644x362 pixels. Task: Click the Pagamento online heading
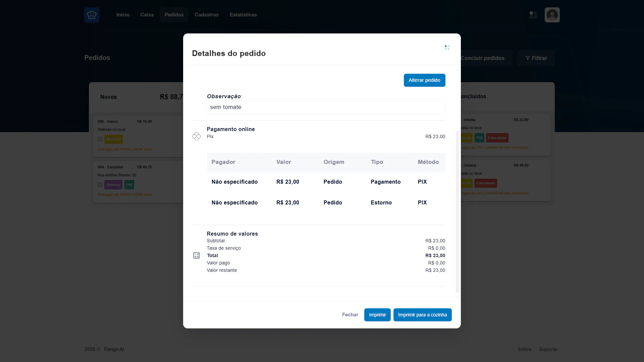(x=231, y=129)
